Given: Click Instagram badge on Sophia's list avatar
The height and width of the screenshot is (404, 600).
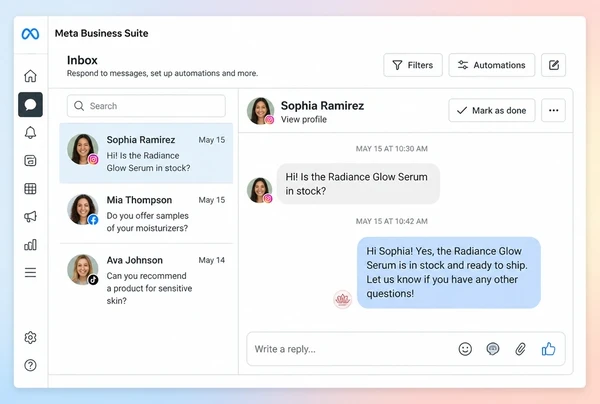Looking at the screenshot, I should click(x=93, y=160).
